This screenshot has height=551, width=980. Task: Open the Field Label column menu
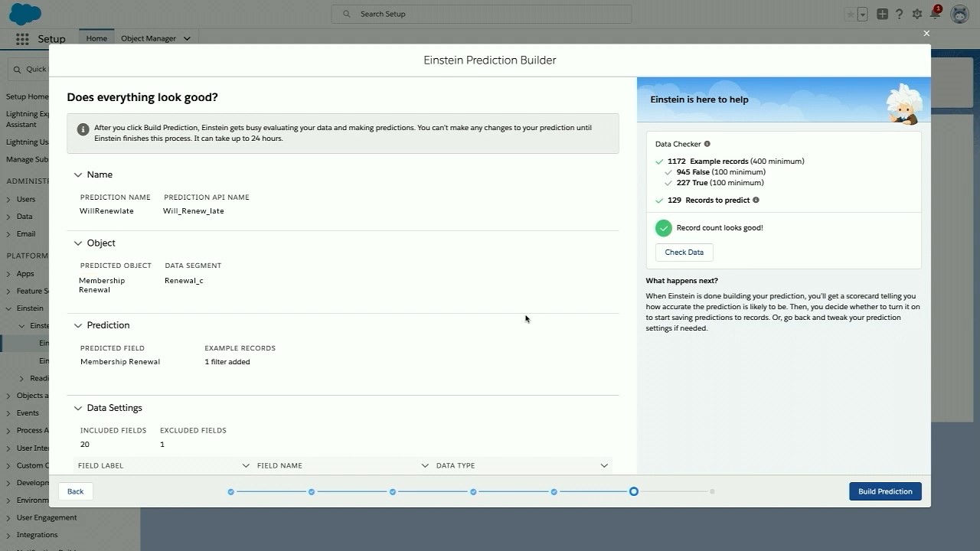click(x=246, y=465)
